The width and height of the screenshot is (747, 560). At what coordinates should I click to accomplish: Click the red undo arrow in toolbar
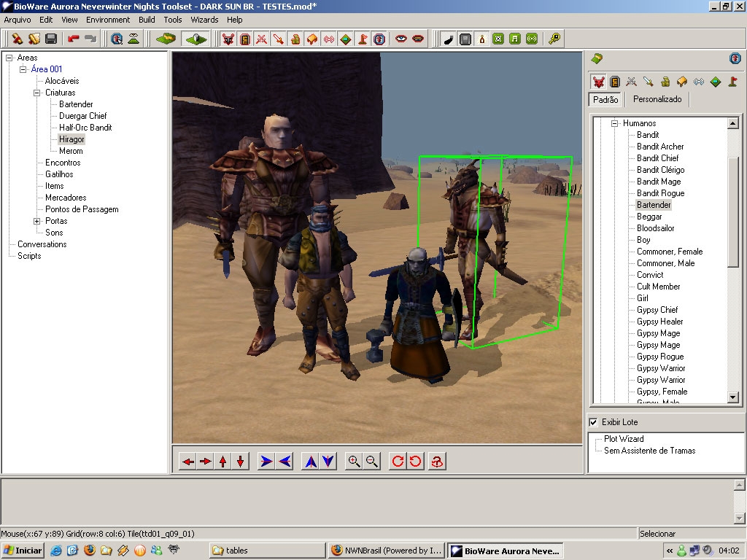[73, 39]
